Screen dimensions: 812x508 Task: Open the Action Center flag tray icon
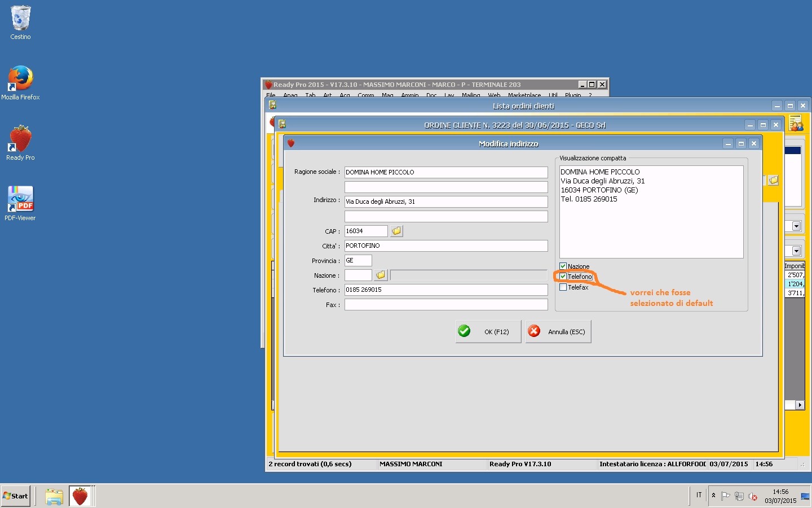[x=726, y=496]
